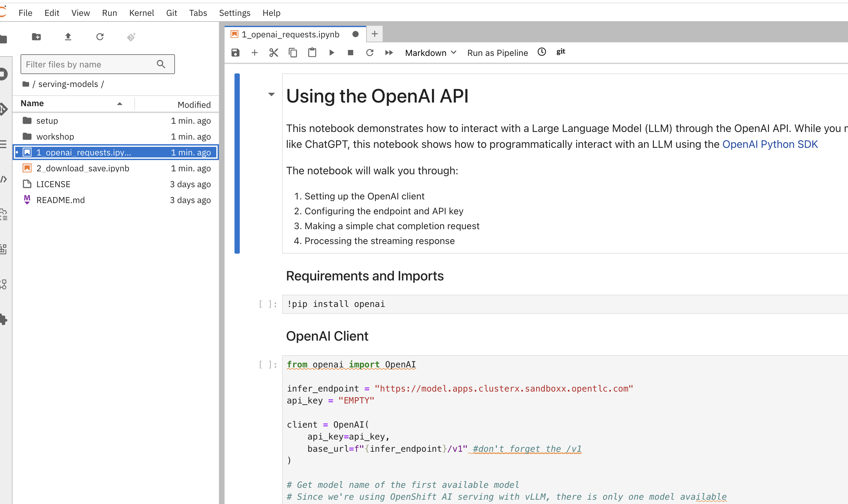The image size is (848, 504).
Task: Click the Upload Files icon
Action: (68, 37)
